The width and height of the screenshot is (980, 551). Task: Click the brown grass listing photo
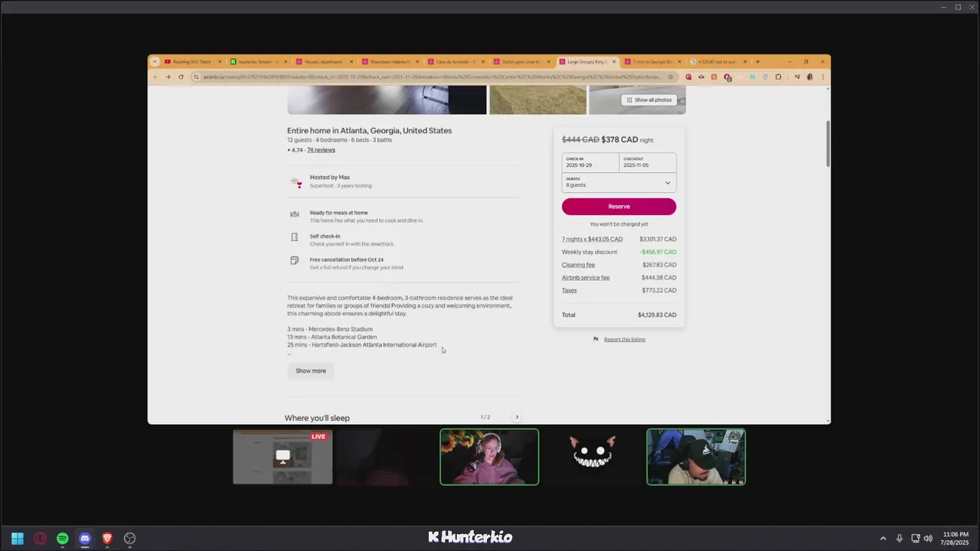537,100
